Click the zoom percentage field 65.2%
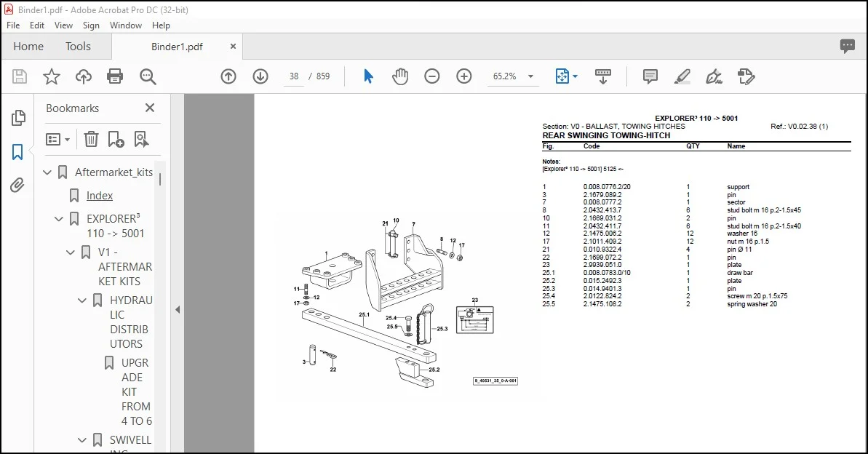868x454 pixels. pyautogui.click(x=504, y=76)
